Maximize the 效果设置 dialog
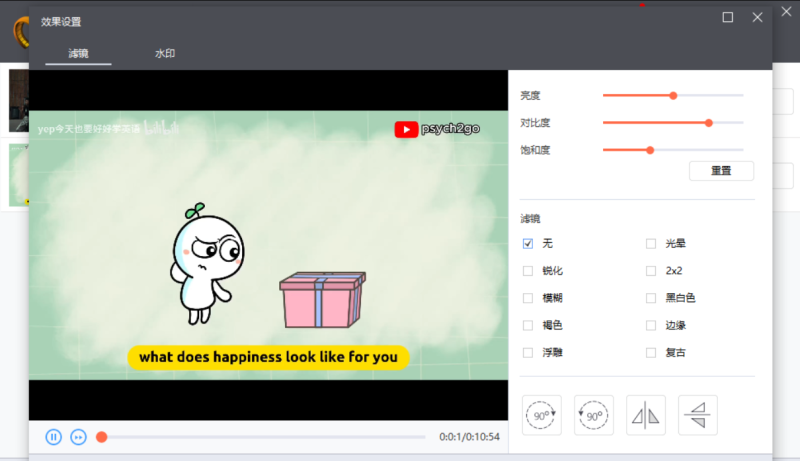Viewport: 800px width, 461px height. coord(728,17)
